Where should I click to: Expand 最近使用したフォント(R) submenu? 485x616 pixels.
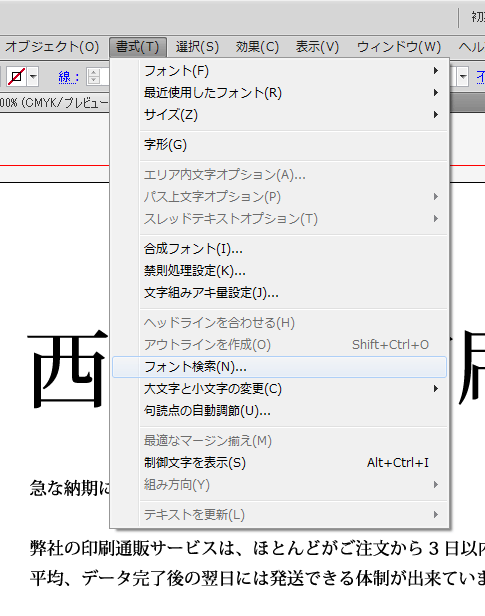click(280, 93)
